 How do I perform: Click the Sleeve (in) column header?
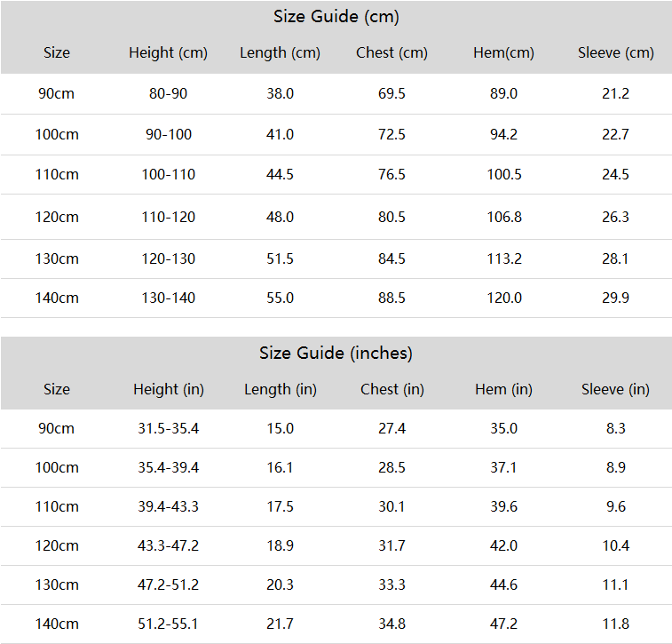click(x=615, y=389)
